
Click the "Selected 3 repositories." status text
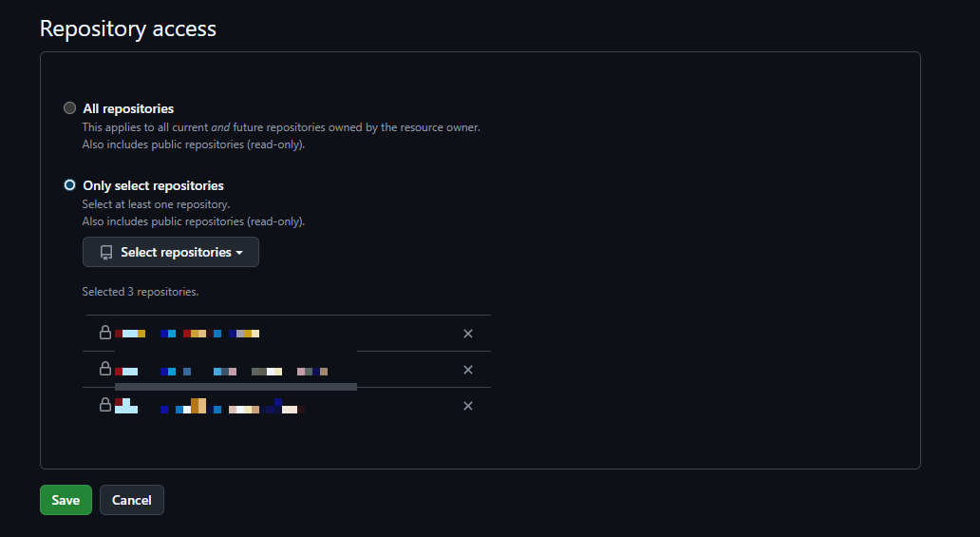point(140,292)
